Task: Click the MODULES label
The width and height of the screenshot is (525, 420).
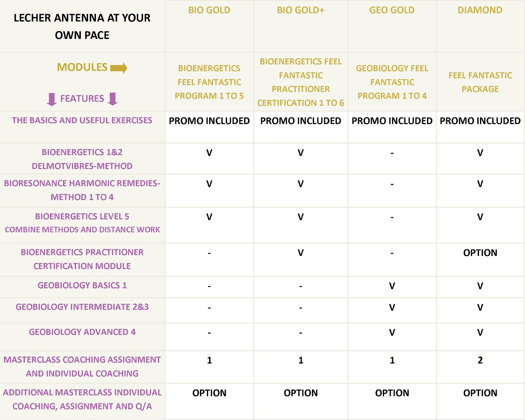Action: click(x=82, y=67)
